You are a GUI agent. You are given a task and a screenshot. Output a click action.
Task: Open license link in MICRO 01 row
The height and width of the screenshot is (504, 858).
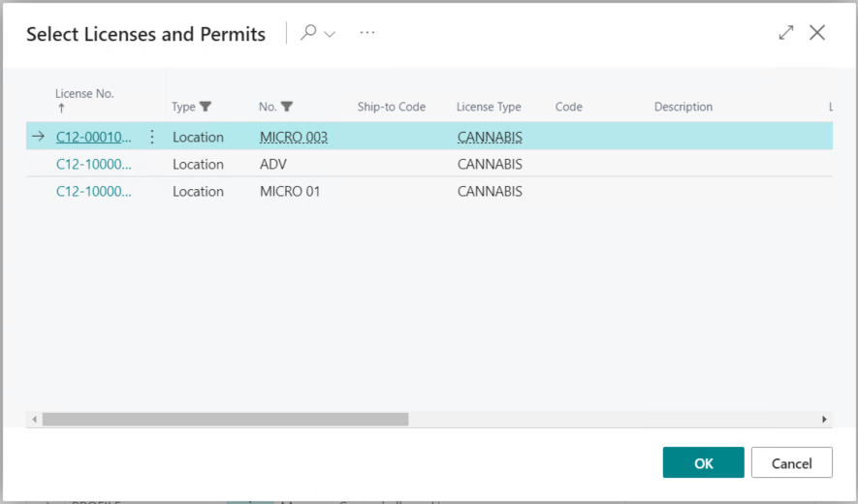94,192
